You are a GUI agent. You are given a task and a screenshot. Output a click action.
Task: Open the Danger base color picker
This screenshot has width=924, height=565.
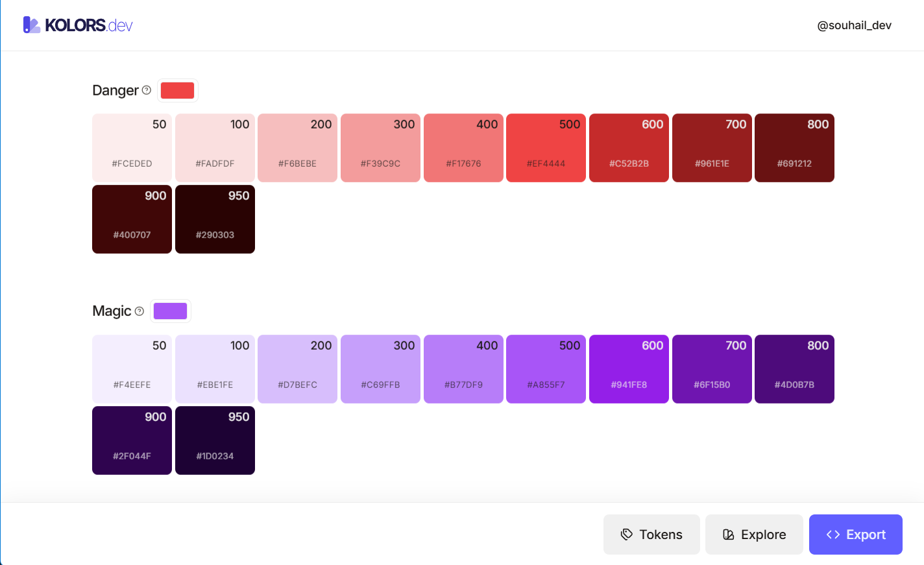click(x=177, y=90)
